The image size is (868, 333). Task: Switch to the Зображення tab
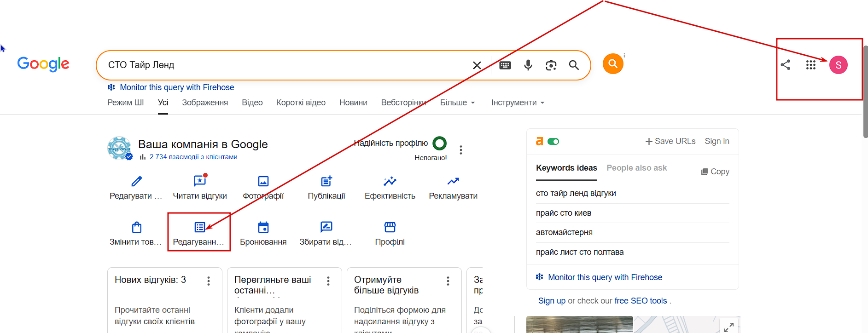point(205,103)
